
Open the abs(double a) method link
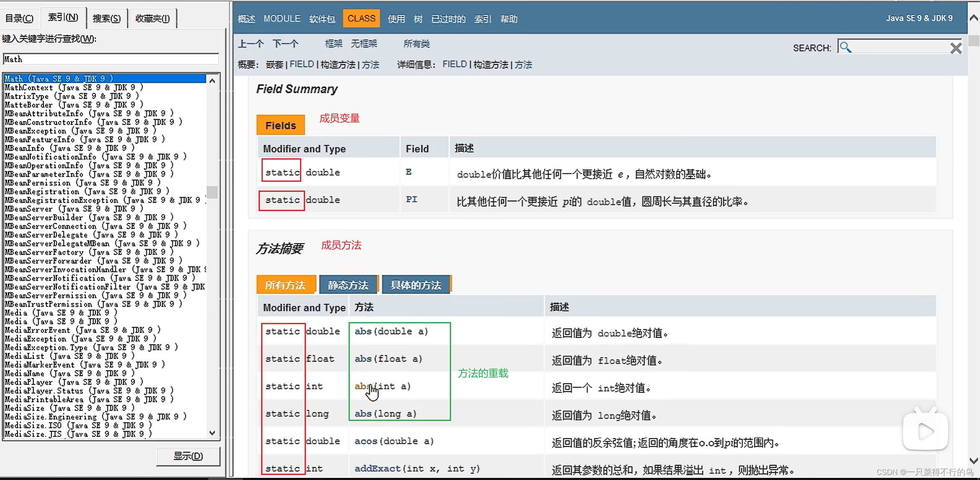click(363, 331)
